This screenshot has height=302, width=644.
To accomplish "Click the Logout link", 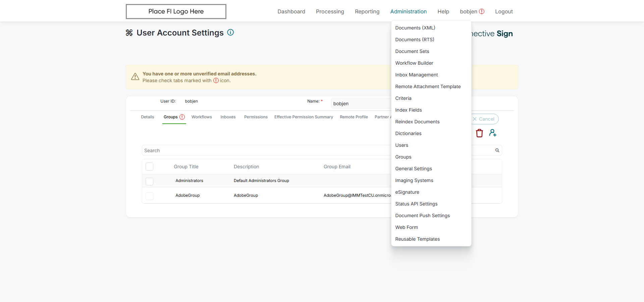I will tap(504, 11).
